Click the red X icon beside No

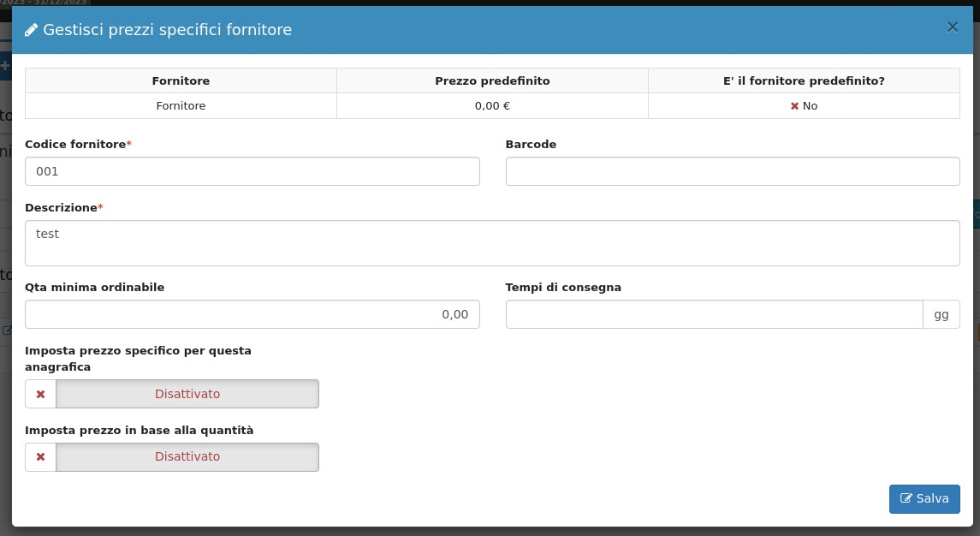794,106
